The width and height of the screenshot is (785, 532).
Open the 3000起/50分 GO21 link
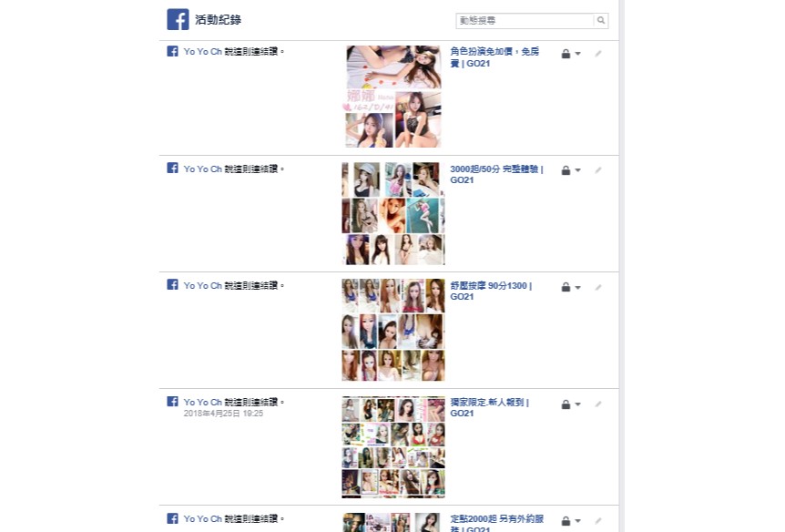[496, 174]
